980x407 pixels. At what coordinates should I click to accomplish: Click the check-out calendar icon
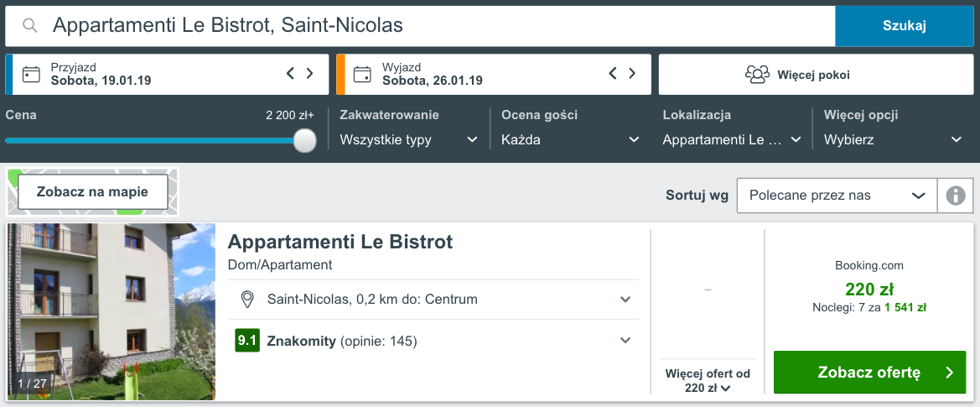[x=362, y=75]
